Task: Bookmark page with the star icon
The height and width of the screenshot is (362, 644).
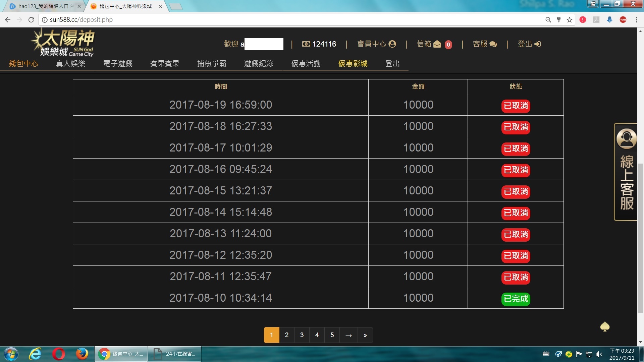Action: coord(570,20)
